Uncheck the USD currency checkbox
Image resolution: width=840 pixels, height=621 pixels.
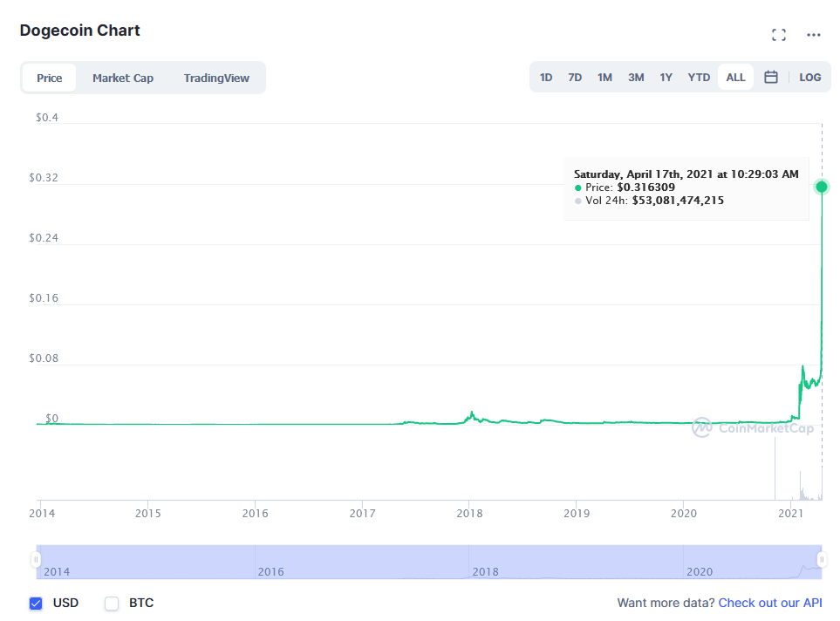(x=36, y=604)
